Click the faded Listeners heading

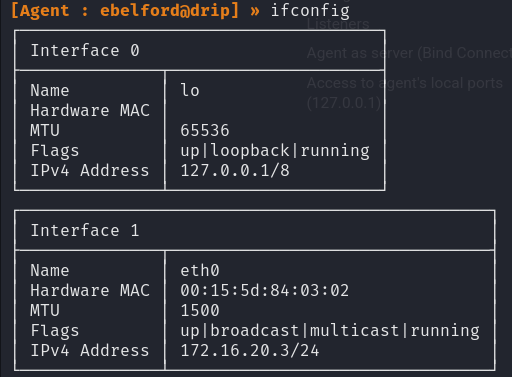[338, 24]
